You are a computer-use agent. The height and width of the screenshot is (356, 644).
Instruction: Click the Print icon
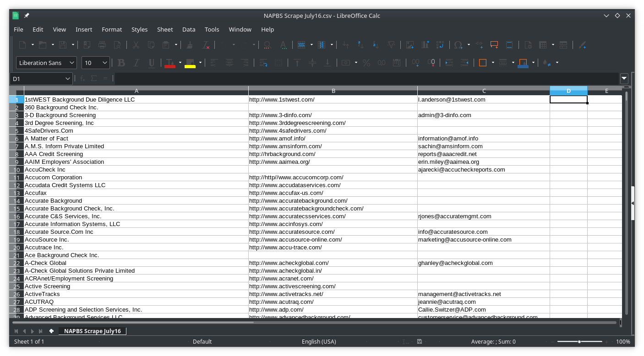[102, 45]
